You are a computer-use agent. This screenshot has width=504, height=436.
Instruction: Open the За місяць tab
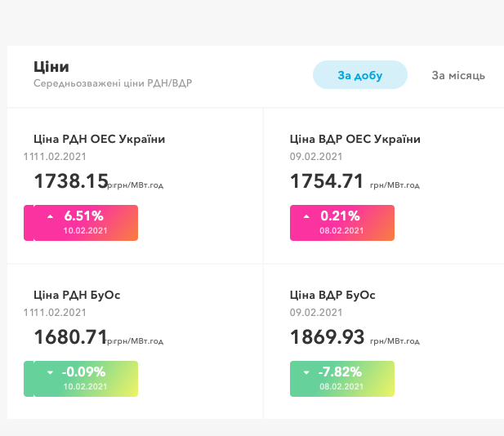tap(458, 75)
